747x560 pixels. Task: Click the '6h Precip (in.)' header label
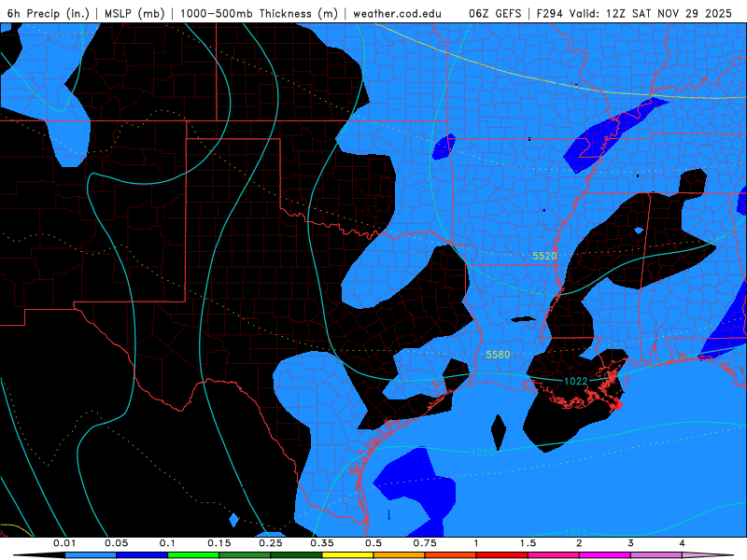tap(49, 14)
